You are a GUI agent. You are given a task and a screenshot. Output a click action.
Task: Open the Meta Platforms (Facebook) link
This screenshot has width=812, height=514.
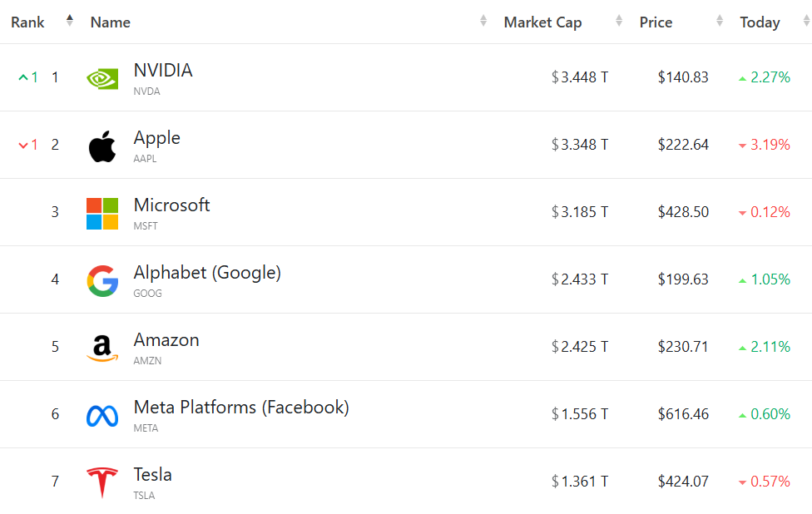tap(241, 407)
